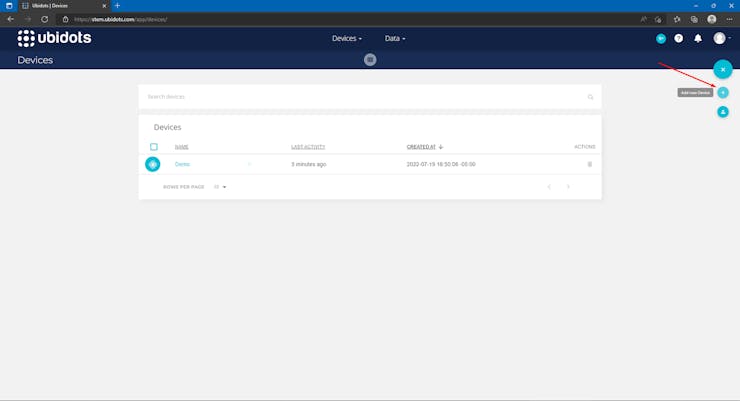Close the floating action menu with X

[723, 69]
